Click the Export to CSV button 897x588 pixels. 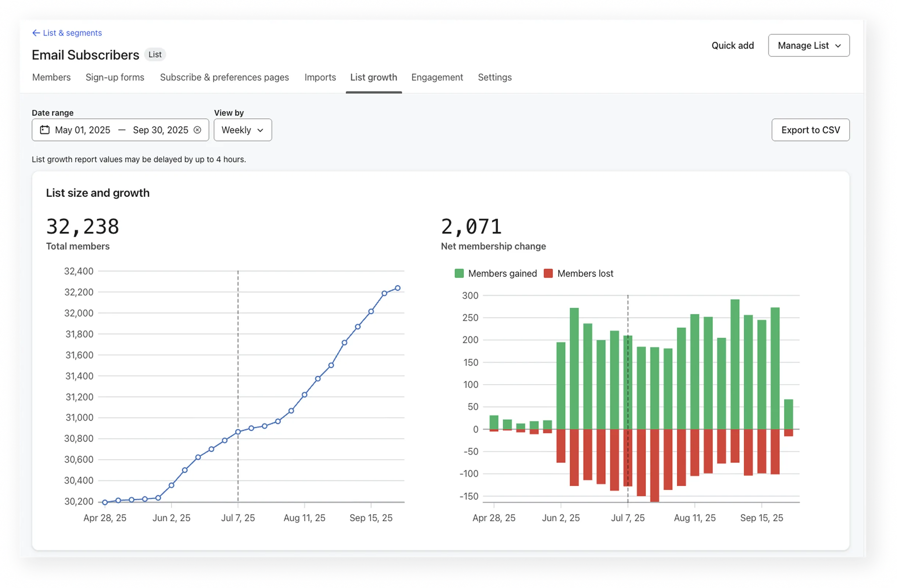[810, 130]
